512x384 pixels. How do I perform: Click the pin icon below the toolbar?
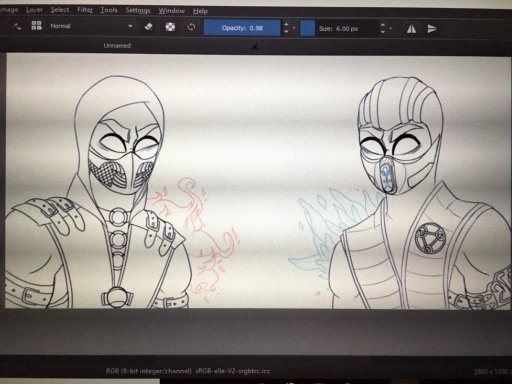point(255,47)
